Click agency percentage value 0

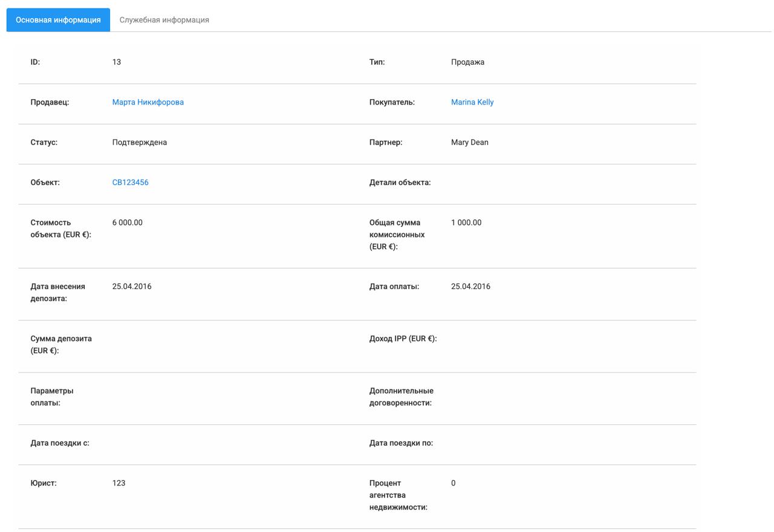(x=452, y=483)
